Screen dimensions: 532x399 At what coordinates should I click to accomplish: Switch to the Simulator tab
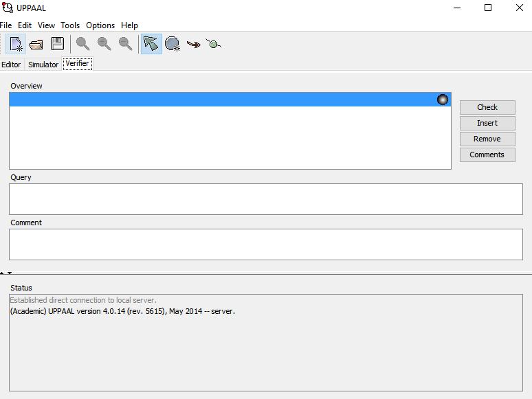pos(43,65)
